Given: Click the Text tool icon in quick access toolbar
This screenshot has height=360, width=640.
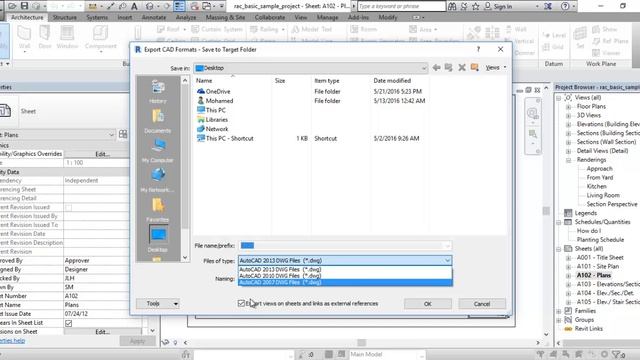Looking at the screenshot, I should [x=134, y=6].
